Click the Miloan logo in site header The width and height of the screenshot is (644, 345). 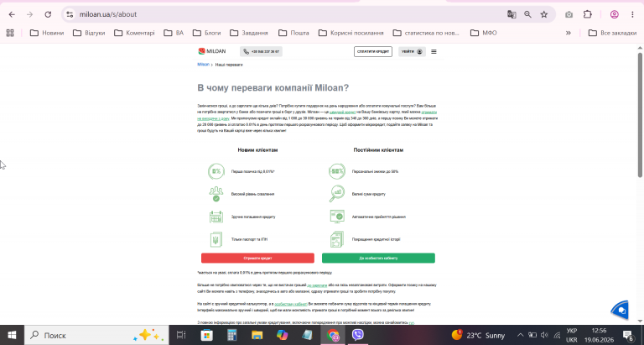212,51
